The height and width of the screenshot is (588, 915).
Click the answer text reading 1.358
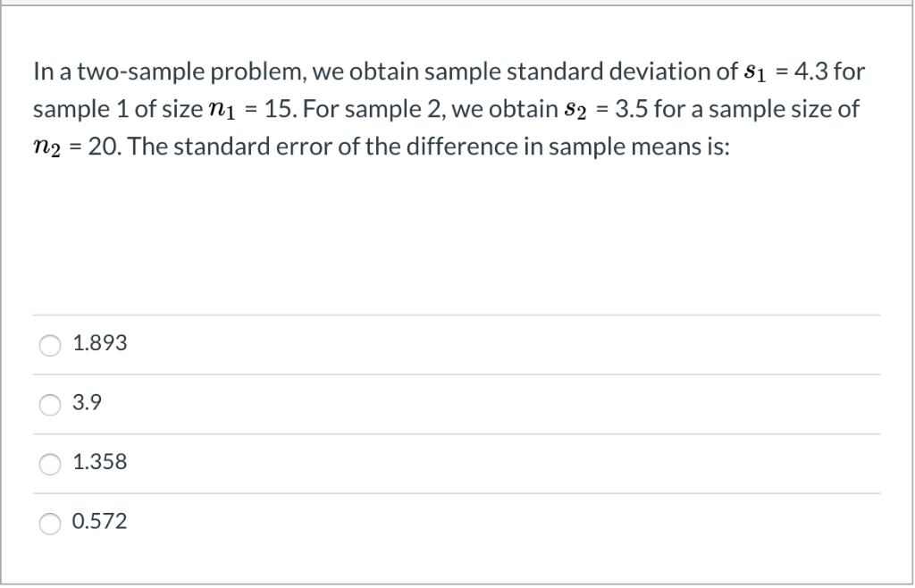100,463
